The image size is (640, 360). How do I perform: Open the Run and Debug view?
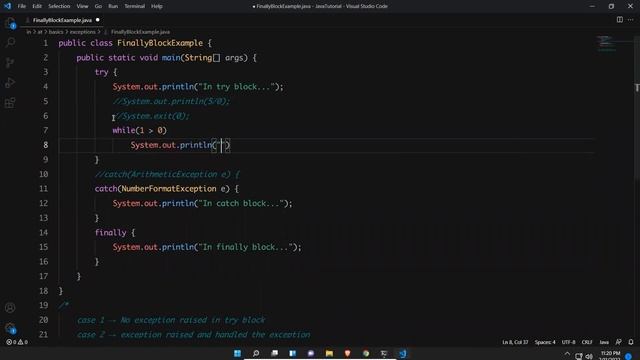10,82
